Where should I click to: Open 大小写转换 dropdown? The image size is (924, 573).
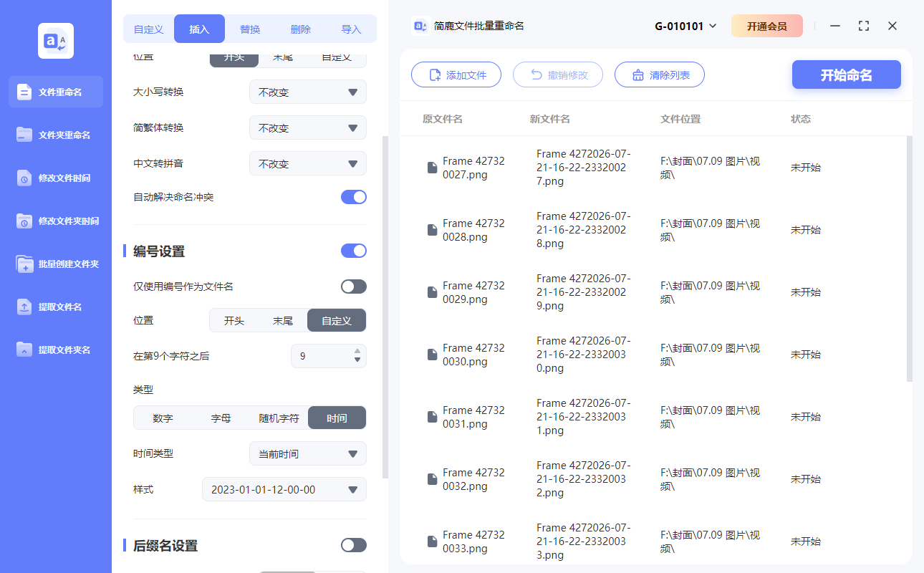click(x=308, y=92)
